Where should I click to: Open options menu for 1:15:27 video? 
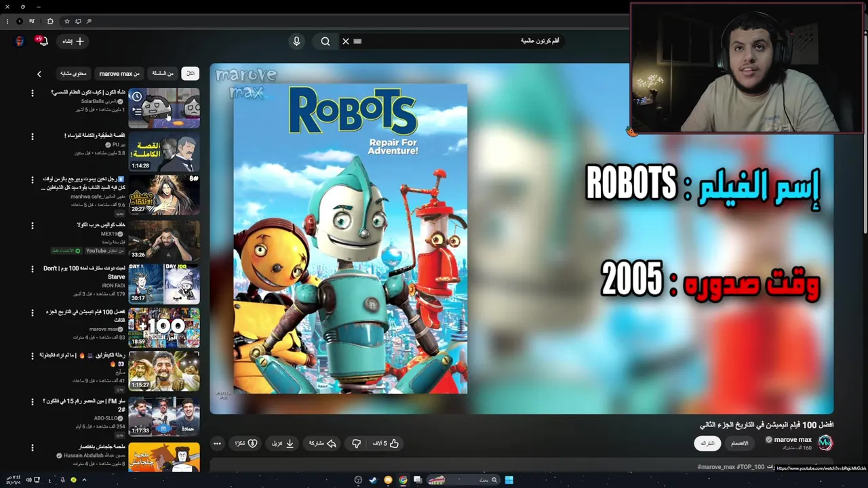[32, 356]
